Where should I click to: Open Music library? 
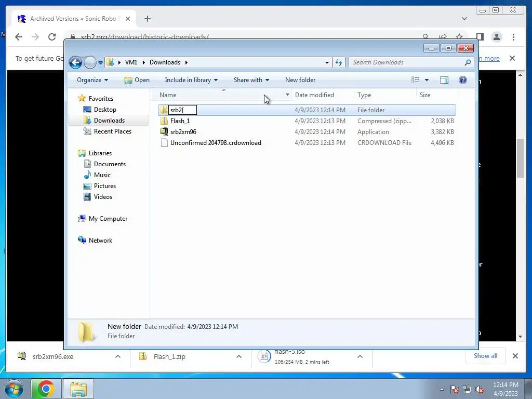click(102, 175)
